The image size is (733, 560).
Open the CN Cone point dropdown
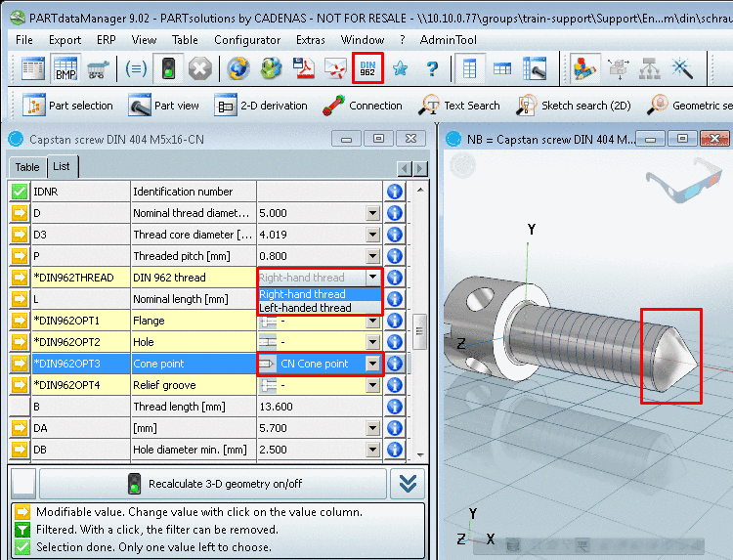pyautogui.click(x=372, y=364)
